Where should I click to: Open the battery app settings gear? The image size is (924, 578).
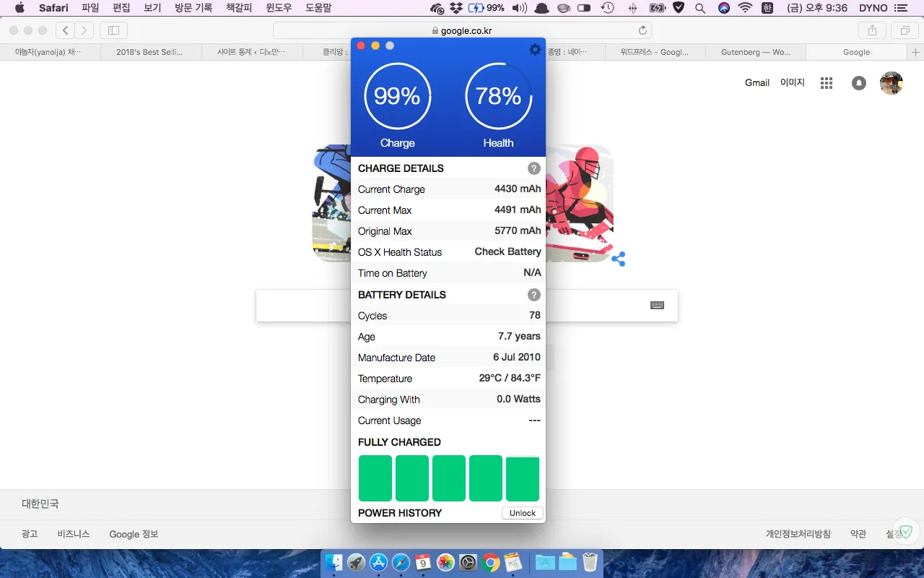point(535,50)
